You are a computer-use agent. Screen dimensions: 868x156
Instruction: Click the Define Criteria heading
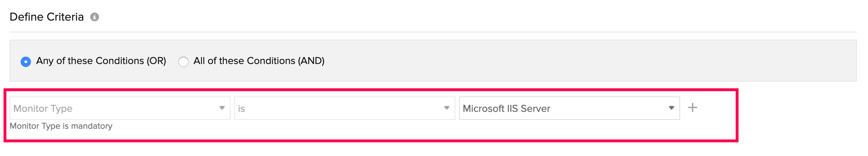pos(47,17)
